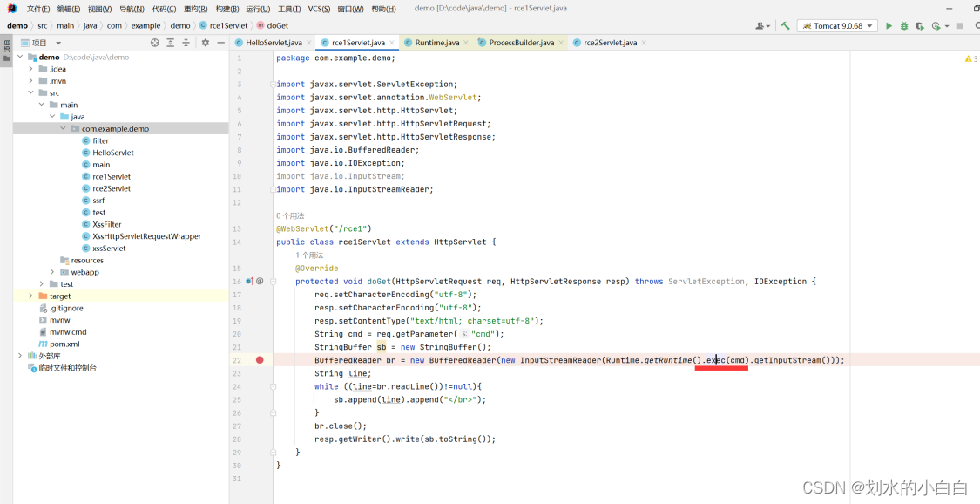The height and width of the screenshot is (504, 980).
Task: Close the Runtime.java tab
Action: click(x=466, y=43)
